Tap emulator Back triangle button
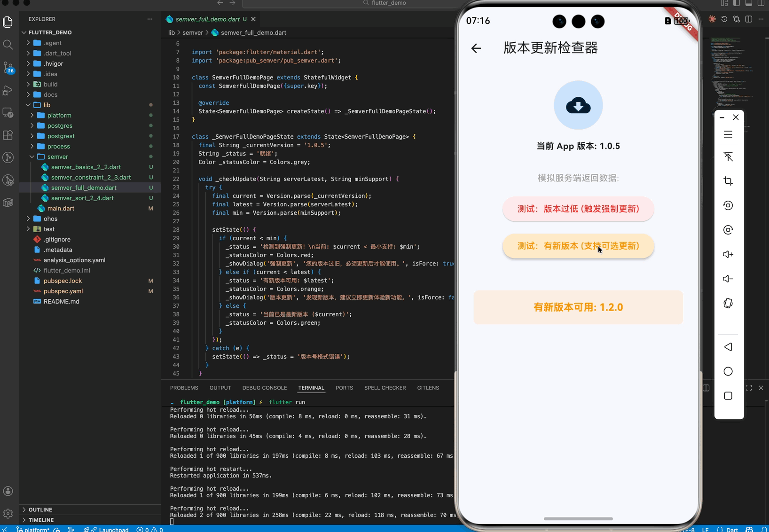The width and height of the screenshot is (769, 532). tap(728, 347)
